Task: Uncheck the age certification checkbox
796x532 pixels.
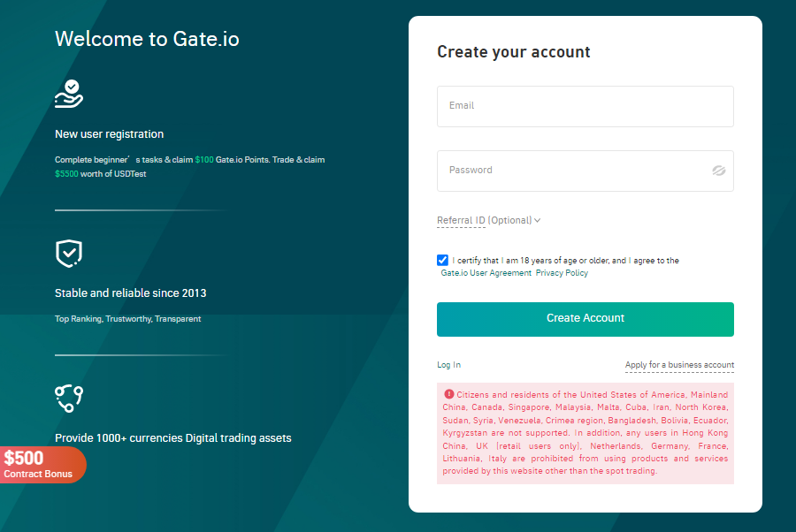Action: click(442, 260)
